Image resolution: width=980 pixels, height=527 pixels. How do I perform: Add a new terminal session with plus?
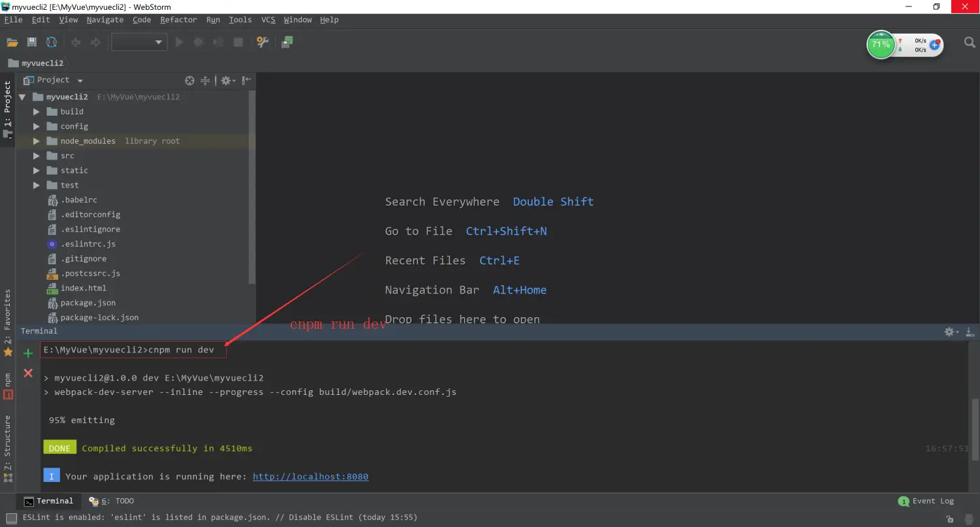point(28,354)
